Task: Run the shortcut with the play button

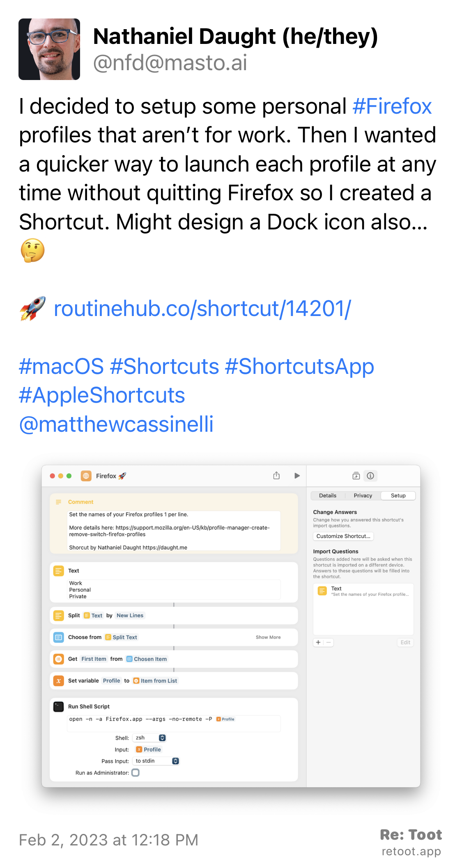Action: pyautogui.click(x=297, y=476)
